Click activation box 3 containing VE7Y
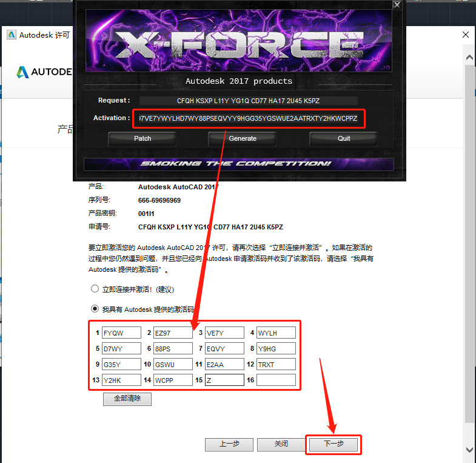This screenshot has width=476, height=463. tap(224, 333)
